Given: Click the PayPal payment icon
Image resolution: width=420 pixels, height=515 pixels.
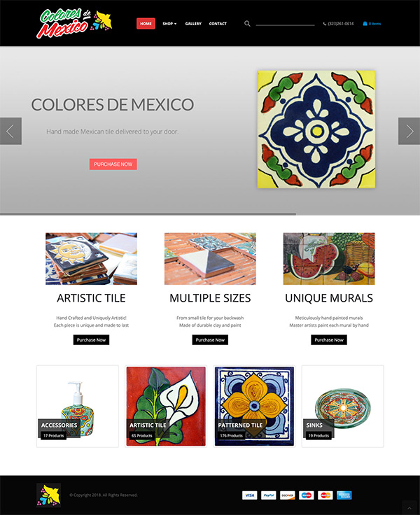Looking at the screenshot, I should coord(269,495).
